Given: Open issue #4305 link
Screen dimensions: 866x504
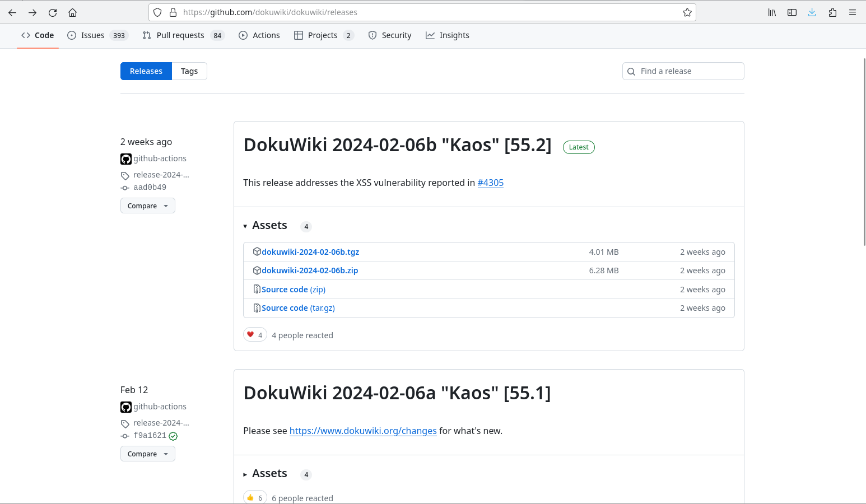Looking at the screenshot, I should [490, 183].
